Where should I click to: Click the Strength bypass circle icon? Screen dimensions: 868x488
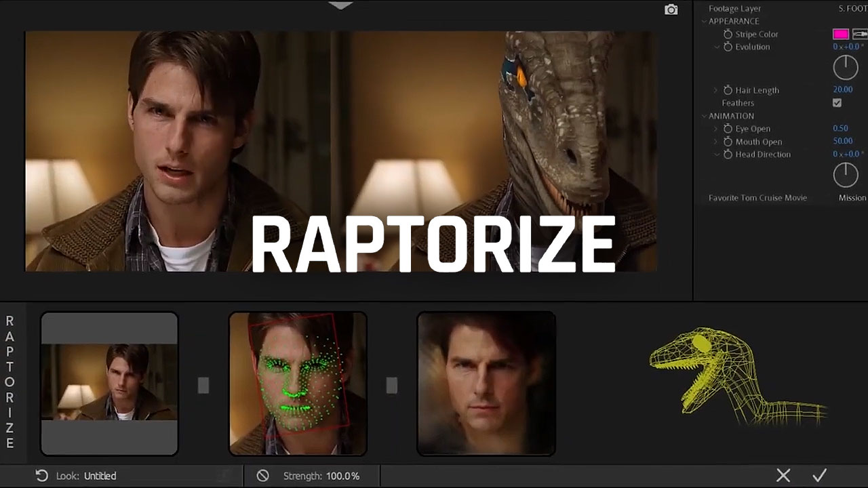263,476
